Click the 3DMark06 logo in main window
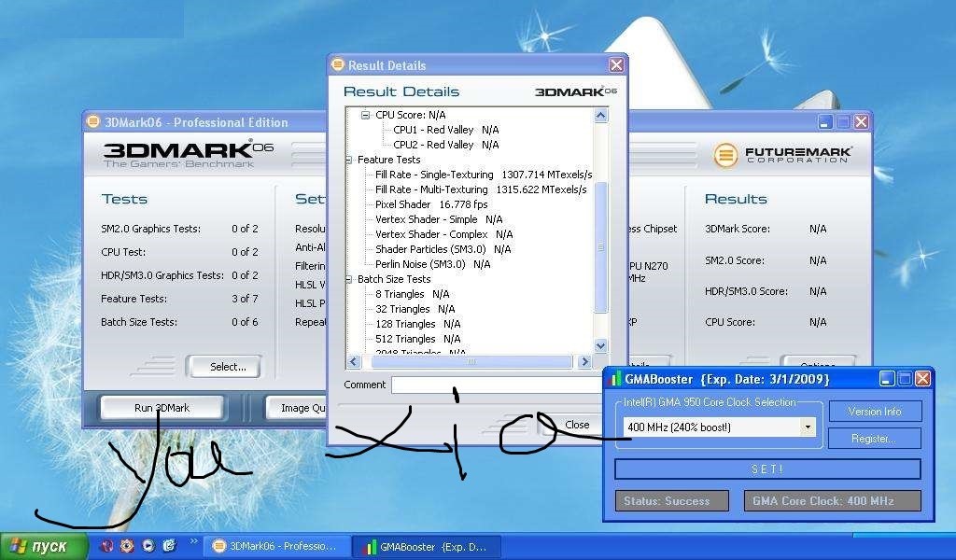The width and height of the screenshot is (956, 560). (188, 154)
